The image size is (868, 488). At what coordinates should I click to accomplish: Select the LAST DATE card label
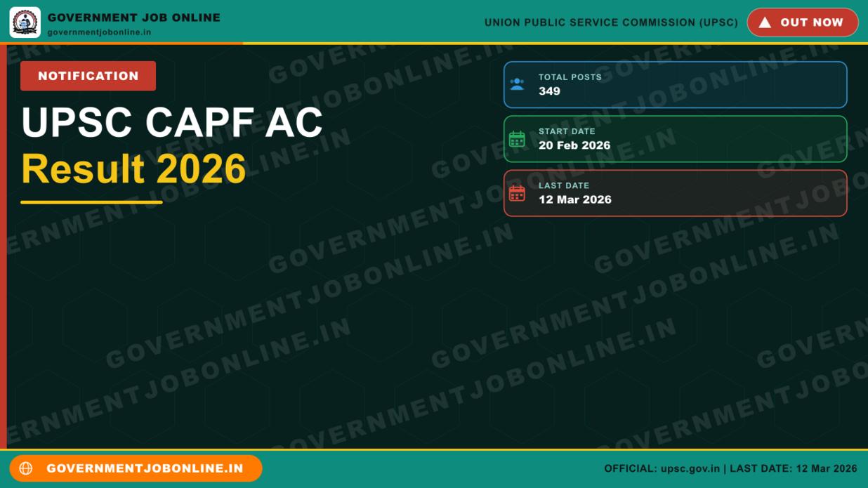[x=564, y=186]
